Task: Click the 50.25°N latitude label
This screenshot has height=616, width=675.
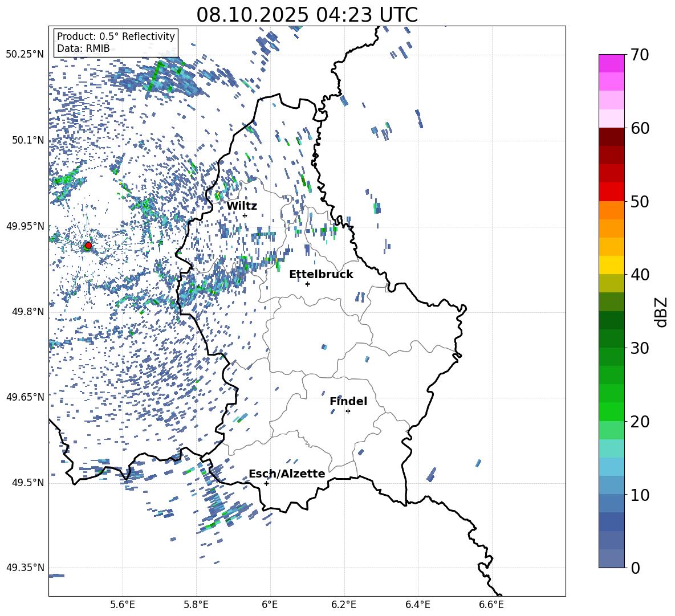Action: (25, 55)
